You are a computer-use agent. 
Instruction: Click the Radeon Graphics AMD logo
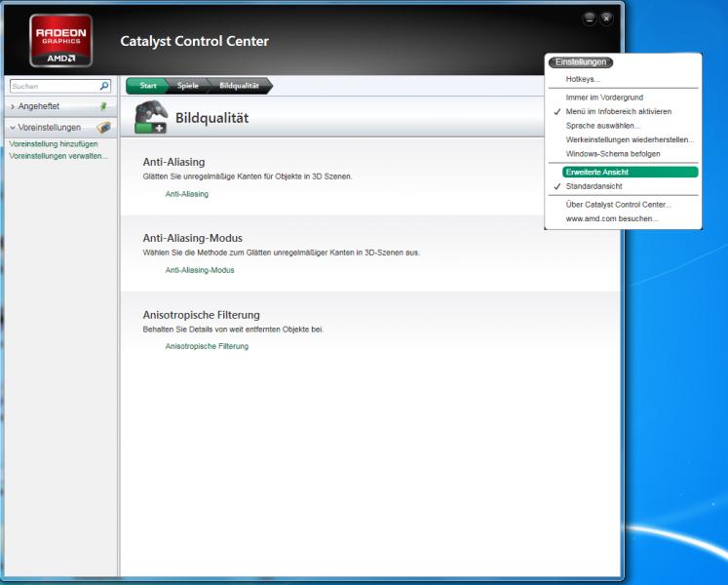tap(61, 40)
